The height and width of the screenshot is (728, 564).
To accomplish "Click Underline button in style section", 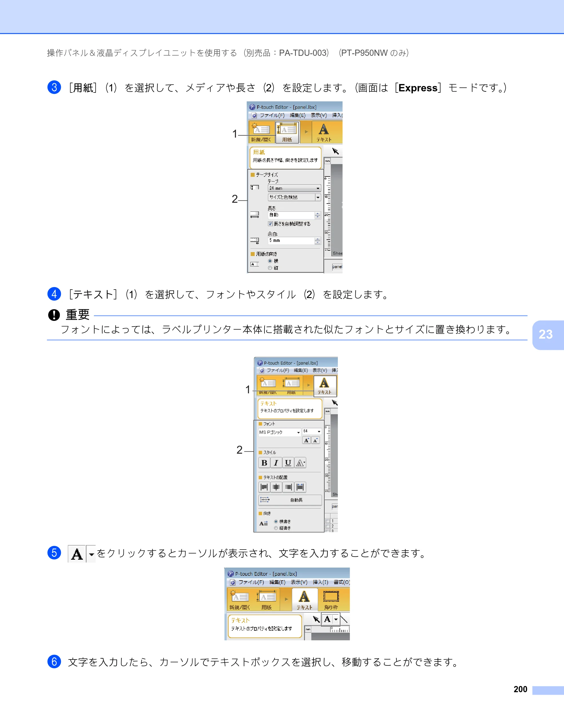I will tap(288, 463).
